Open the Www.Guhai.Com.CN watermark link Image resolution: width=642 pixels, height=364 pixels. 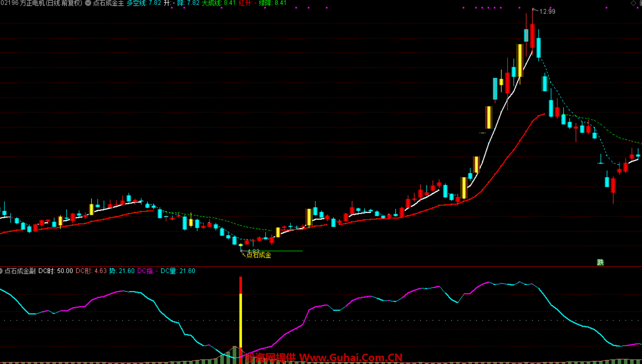click(x=350, y=357)
